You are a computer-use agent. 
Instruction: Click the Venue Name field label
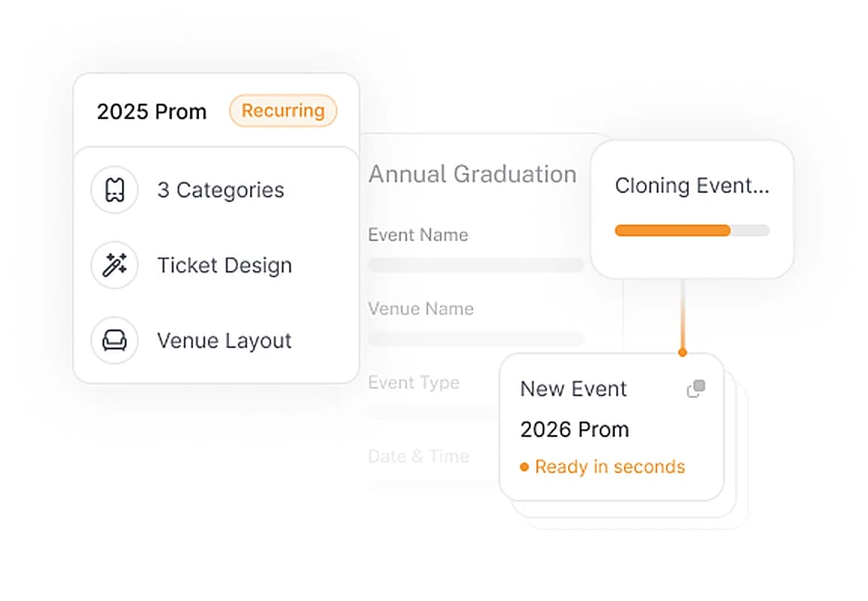421,309
